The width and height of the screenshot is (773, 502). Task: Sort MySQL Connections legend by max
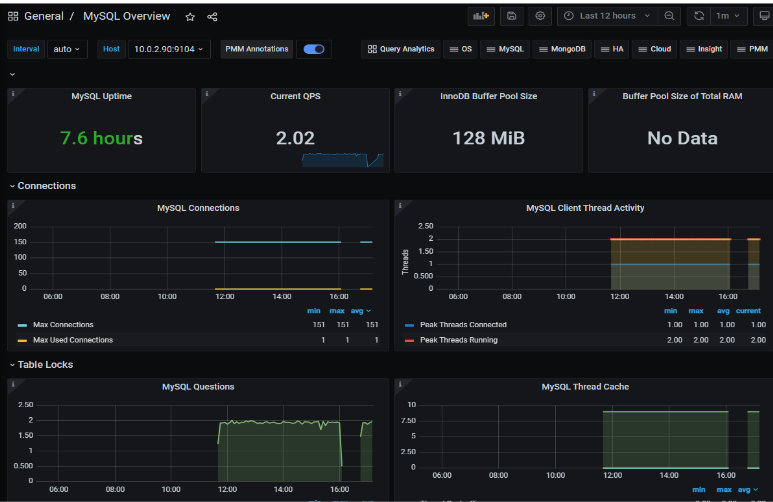point(337,311)
